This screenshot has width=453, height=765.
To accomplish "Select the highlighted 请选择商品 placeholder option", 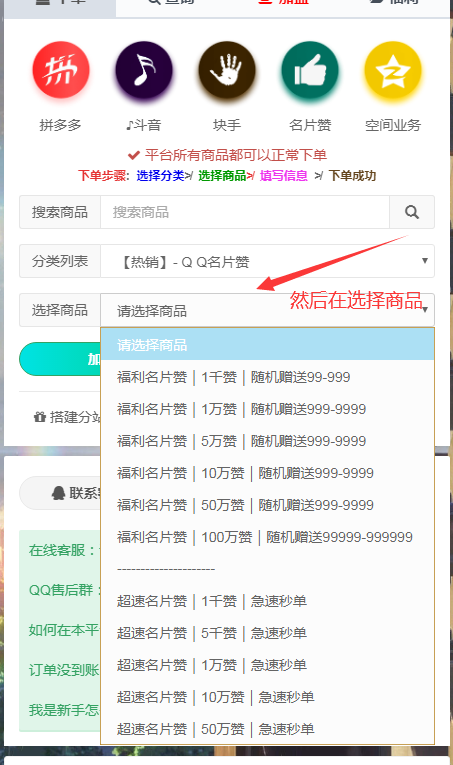I will [267, 345].
